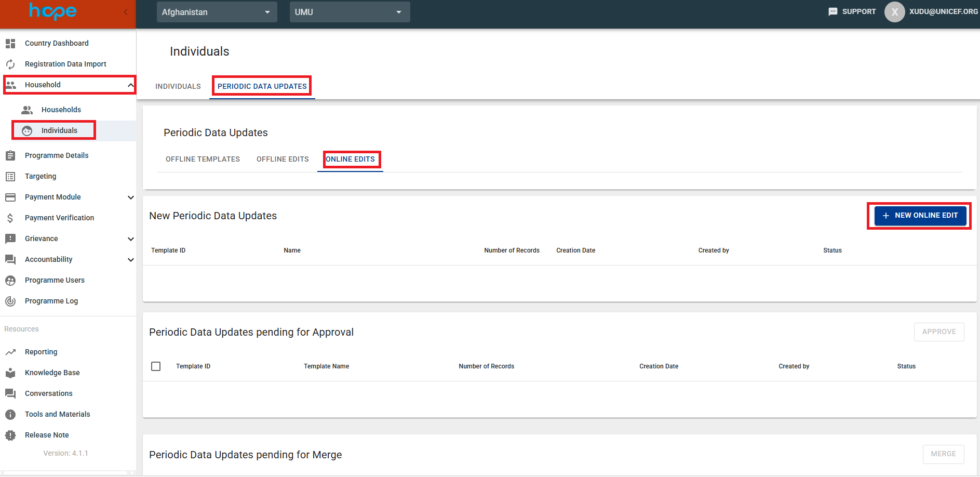Viewport: 980px width, 477px height.
Task: Click the user avatar in header
Action: pos(894,12)
